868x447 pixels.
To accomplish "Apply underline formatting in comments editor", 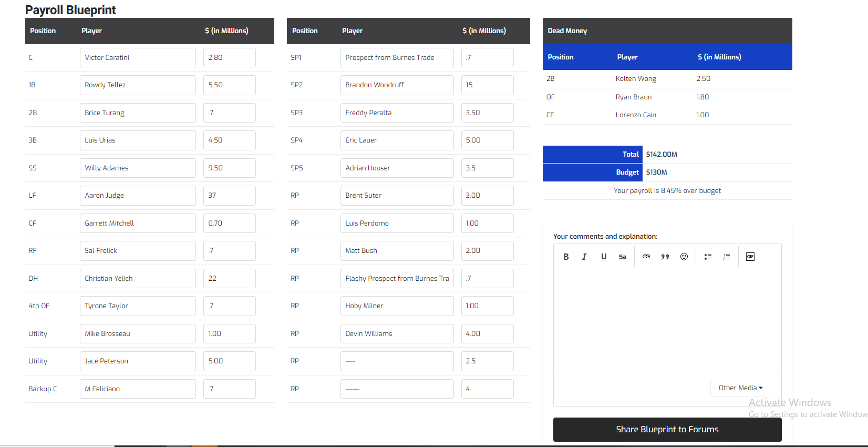I will 604,257.
